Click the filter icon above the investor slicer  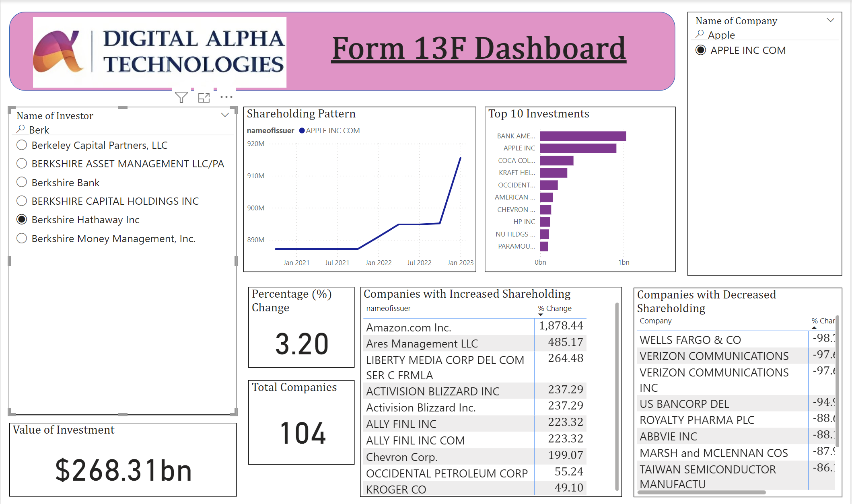point(181,97)
